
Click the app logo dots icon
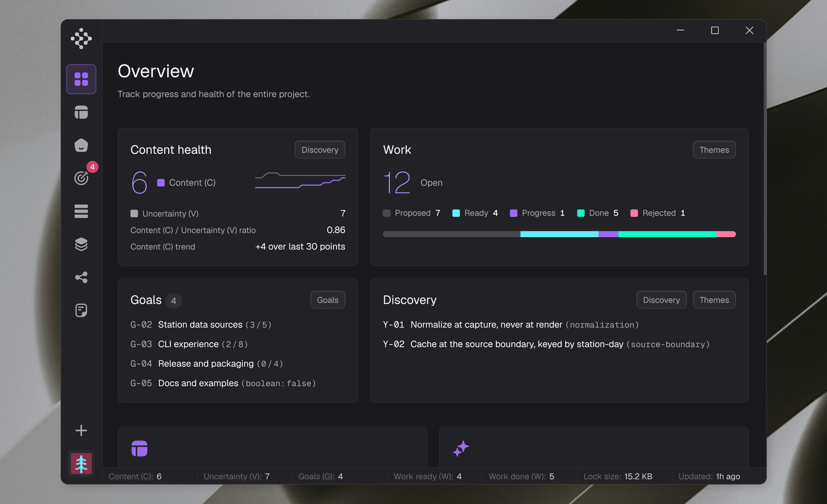pyautogui.click(x=81, y=38)
